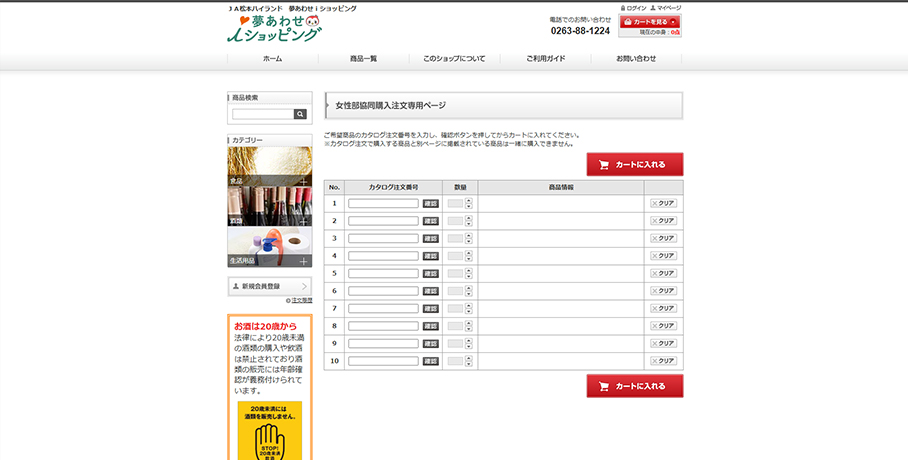Click the カタログ注文番号 column header
The width and height of the screenshot is (908, 460).
(x=393, y=188)
